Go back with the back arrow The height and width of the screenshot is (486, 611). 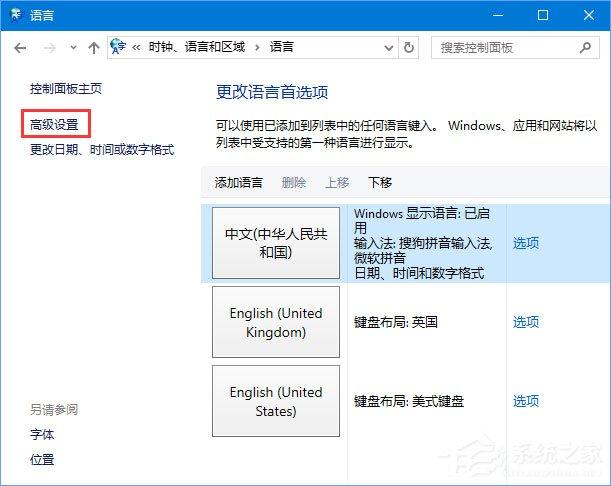click(x=20, y=48)
